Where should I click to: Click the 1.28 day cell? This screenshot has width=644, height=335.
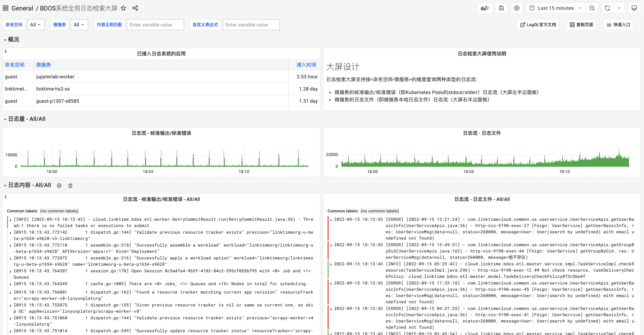(304, 89)
